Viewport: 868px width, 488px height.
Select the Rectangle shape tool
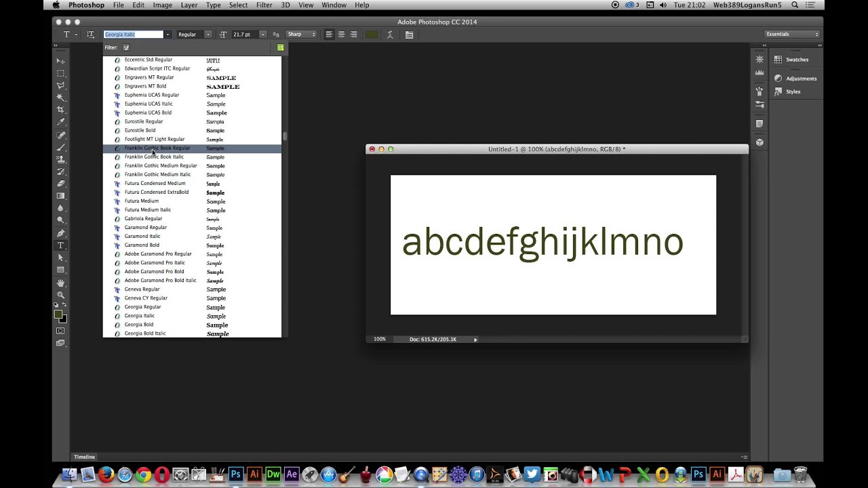coord(60,270)
